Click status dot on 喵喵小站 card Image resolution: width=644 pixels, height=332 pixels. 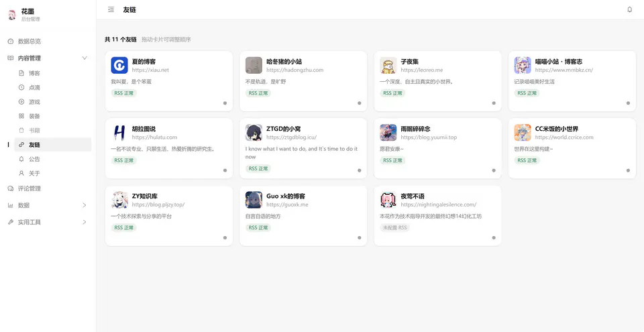click(628, 103)
